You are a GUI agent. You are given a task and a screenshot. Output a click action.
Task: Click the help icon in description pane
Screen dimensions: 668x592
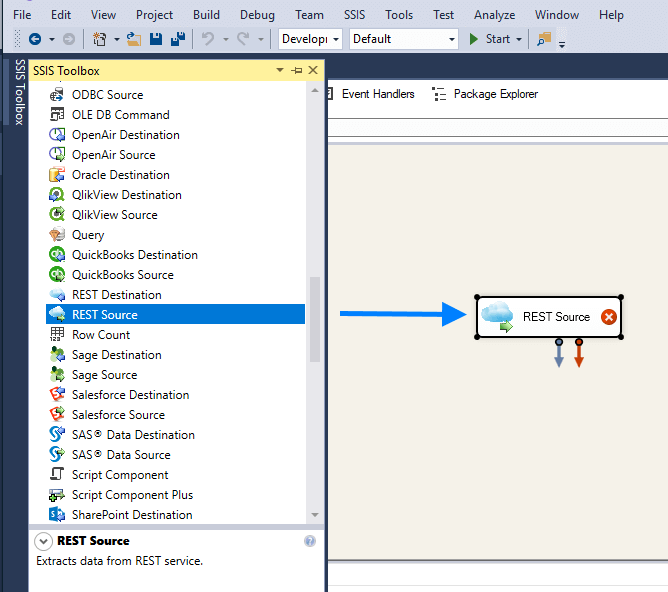pos(310,541)
